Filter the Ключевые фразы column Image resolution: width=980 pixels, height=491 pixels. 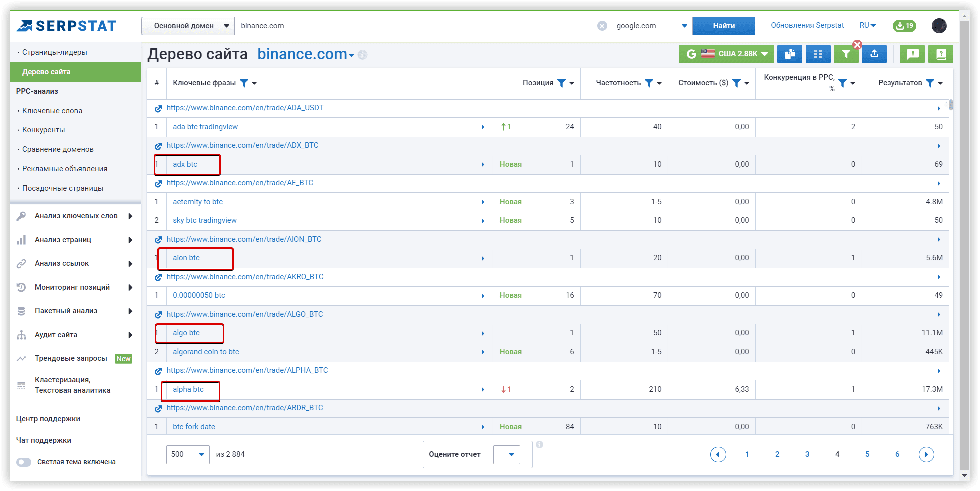coord(244,83)
